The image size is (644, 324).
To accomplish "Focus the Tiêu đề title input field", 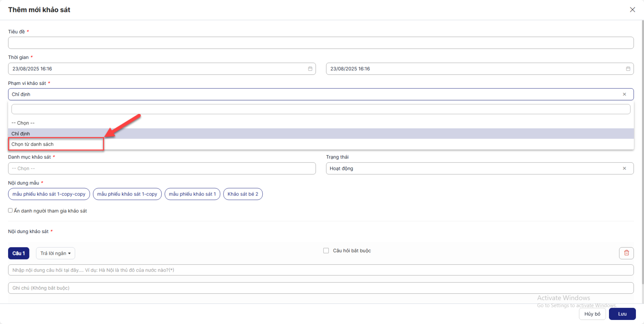I will [x=320, y=43].
